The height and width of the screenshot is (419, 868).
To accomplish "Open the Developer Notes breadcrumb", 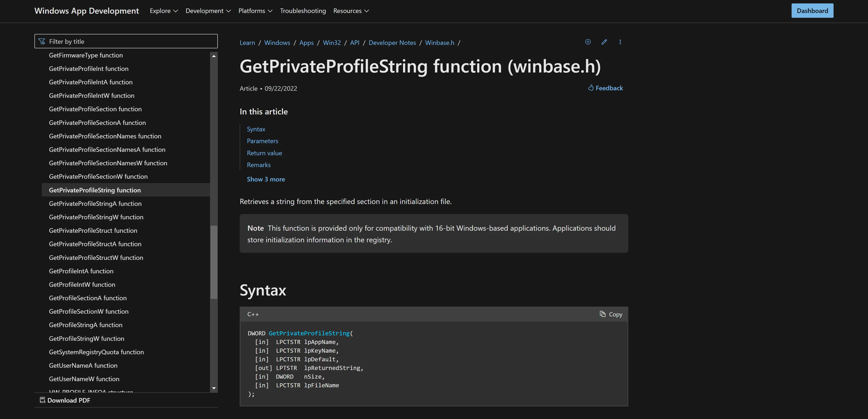I will coord(392,43).
